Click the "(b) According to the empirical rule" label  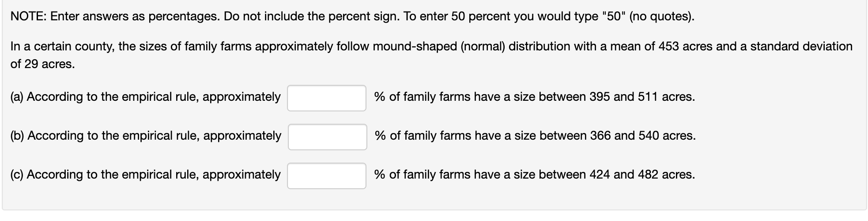pos(146,136)
